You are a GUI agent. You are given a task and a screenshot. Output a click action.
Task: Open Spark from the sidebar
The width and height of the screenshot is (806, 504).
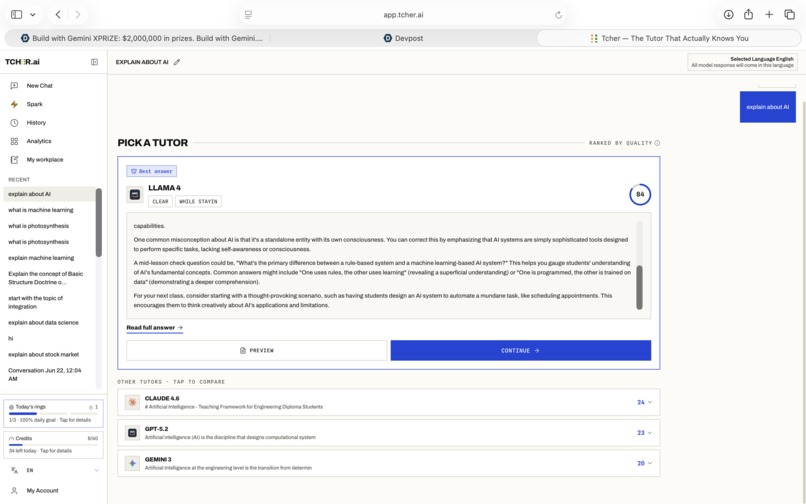click(34, 104)
